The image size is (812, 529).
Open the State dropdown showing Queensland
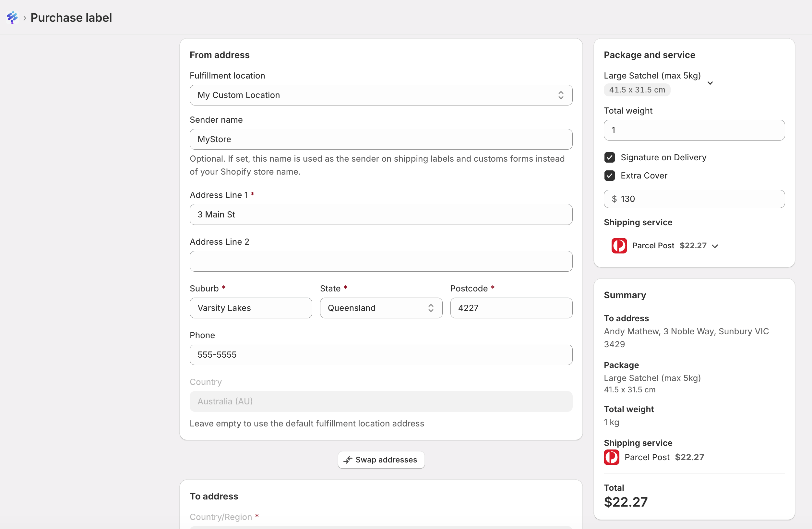[x=381, y=308]
